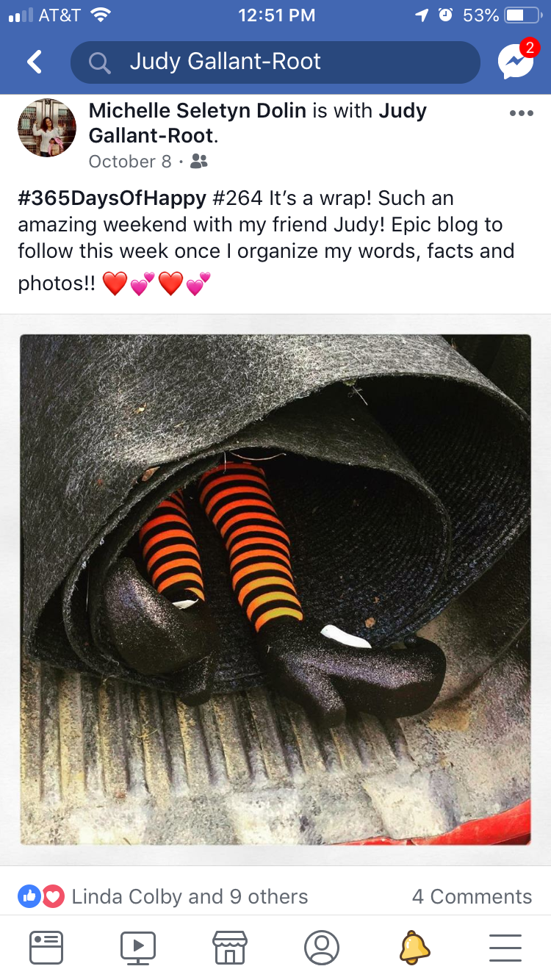Switch to the News Feed tab
The width and height of the screenshot is (551, 980).
(x=46, y=947)
